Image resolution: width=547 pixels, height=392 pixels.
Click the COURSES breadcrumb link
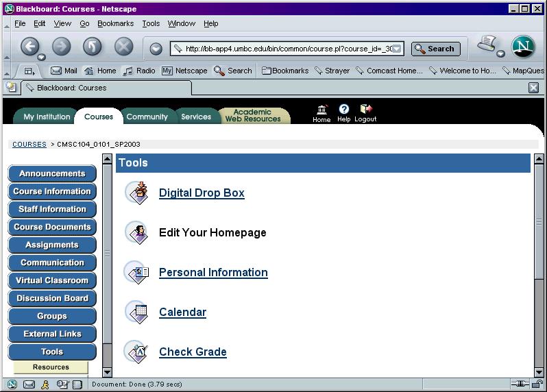pos(29,144)
